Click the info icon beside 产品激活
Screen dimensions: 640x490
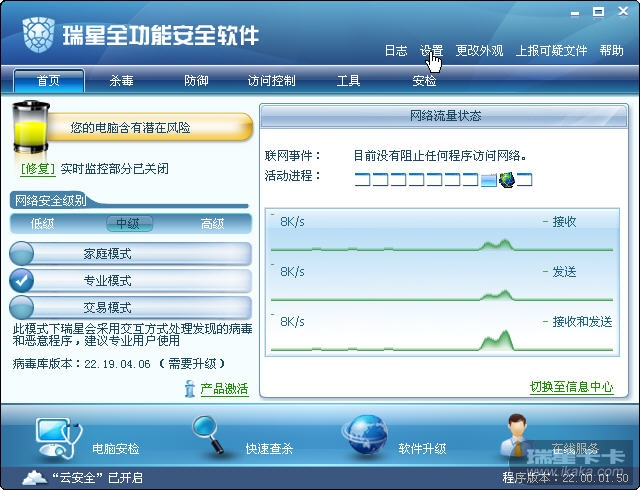point(189,389)
